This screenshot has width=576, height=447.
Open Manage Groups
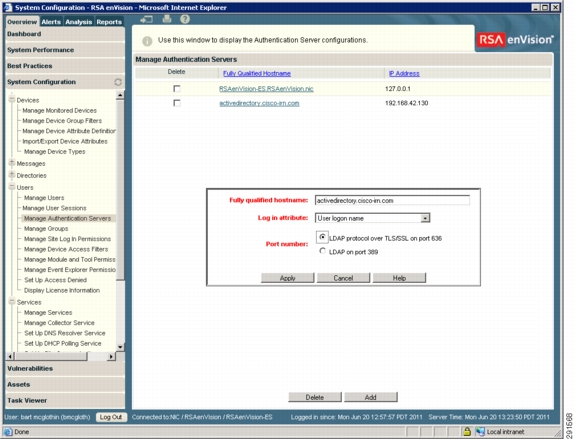pyautogui.click(x=46, y=229)
